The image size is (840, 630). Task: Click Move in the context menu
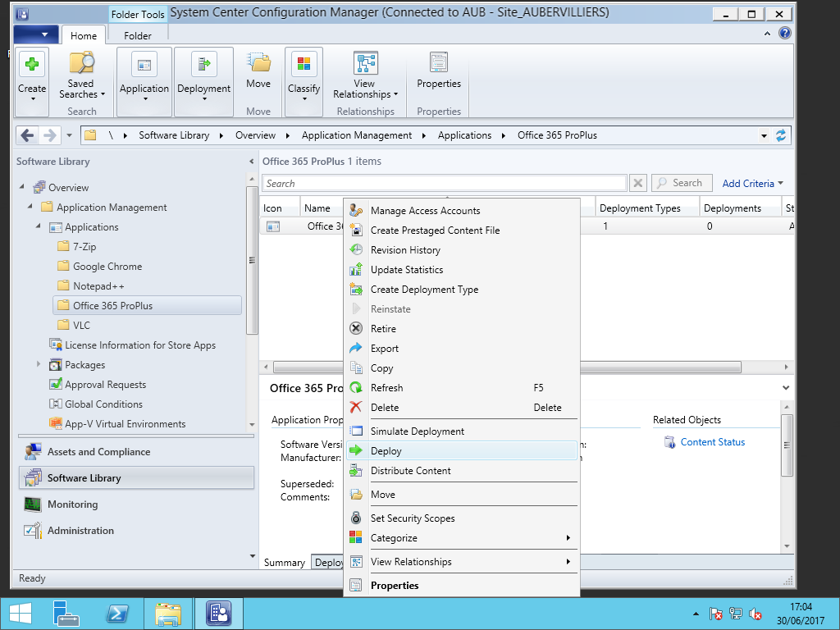(462, 495)
